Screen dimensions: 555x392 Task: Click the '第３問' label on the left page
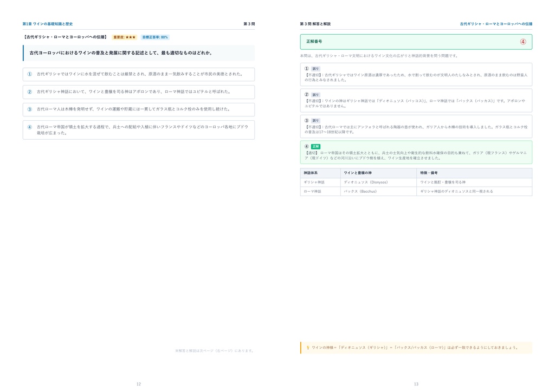point(249,24)
